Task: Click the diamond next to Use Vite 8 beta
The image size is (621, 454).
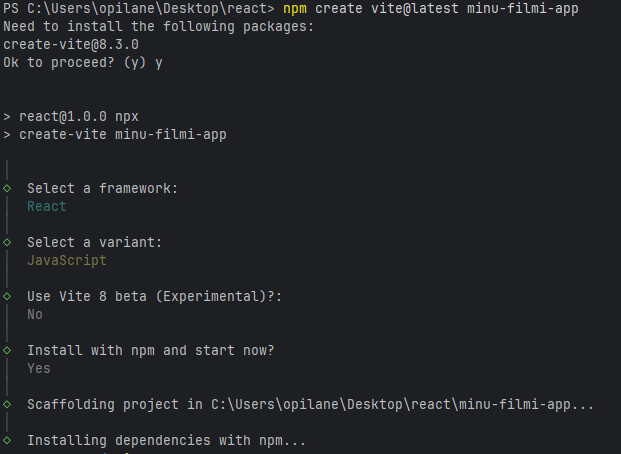Action: [x=7, y=296]
